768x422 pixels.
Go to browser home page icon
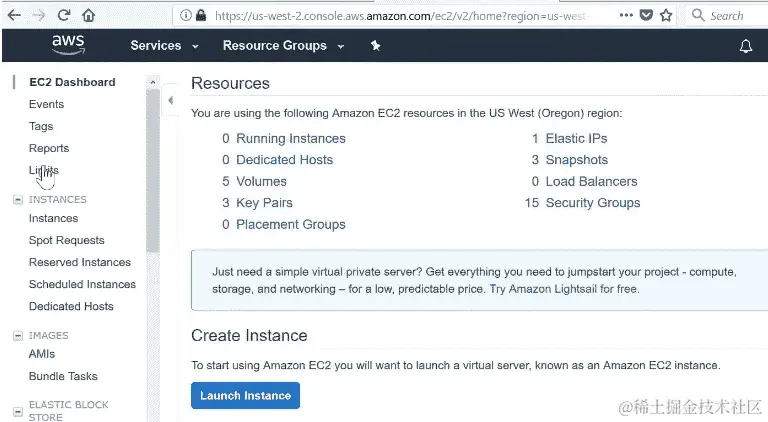click(89, 16)
